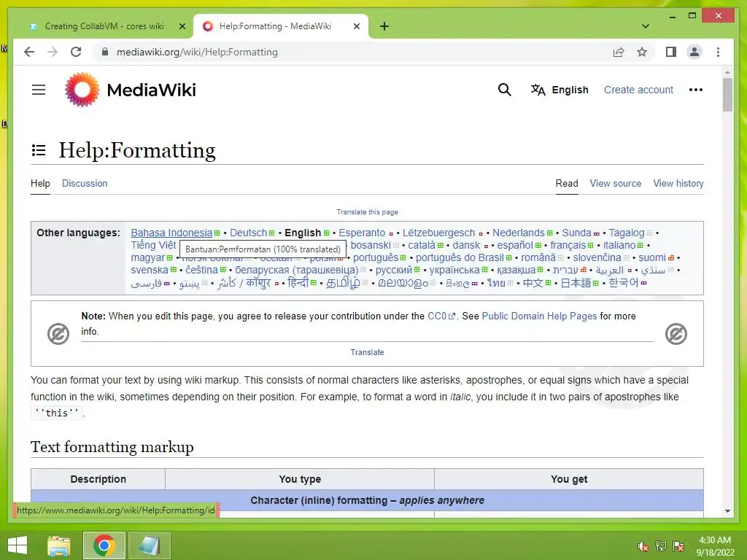Open the Public Domain Help Pages link
This screenshot has height=560, width=747.
tap(539, 316)
